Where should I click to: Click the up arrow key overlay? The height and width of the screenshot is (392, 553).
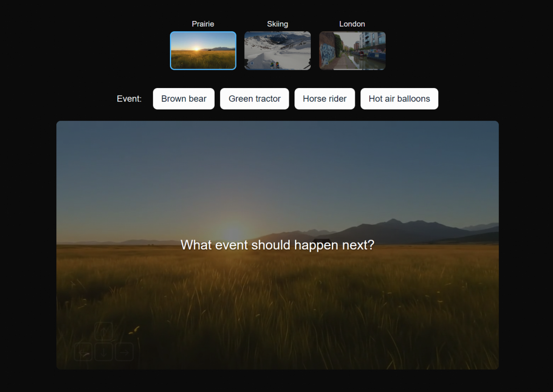click(103, 332)
